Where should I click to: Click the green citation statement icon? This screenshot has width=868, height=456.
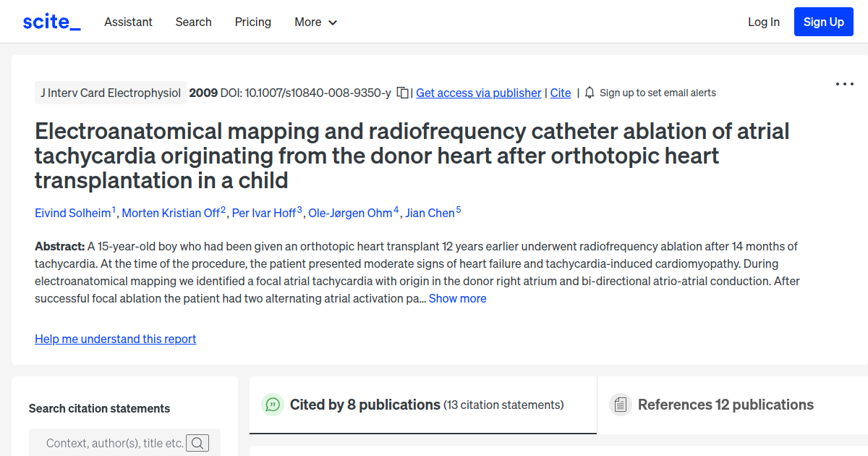click(273, 405)
